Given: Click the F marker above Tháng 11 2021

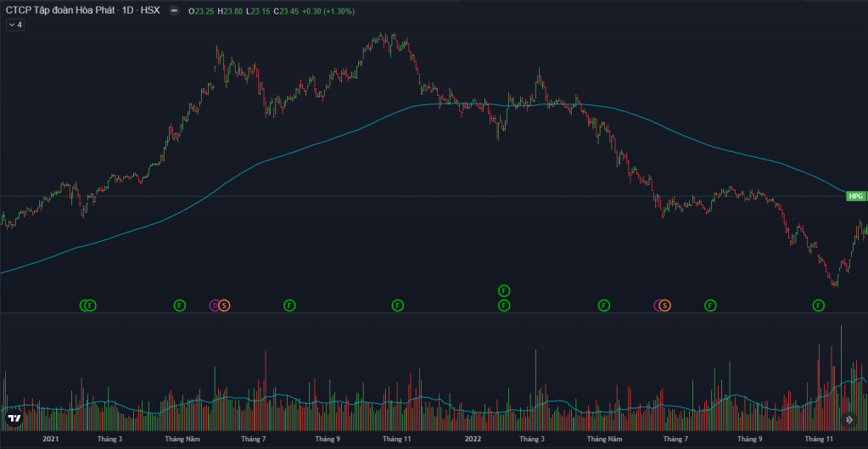Looking at the screenshot, I should coord(397,305).
